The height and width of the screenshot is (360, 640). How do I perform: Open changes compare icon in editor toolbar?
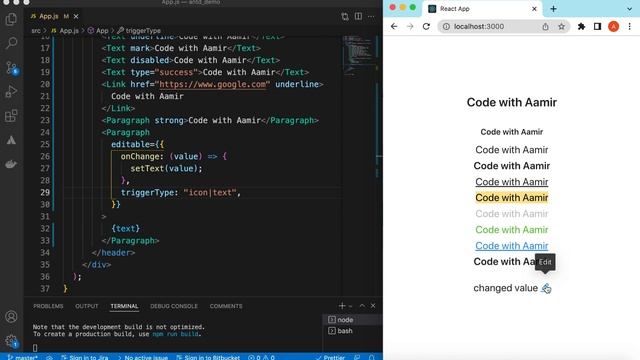point(345,16)
